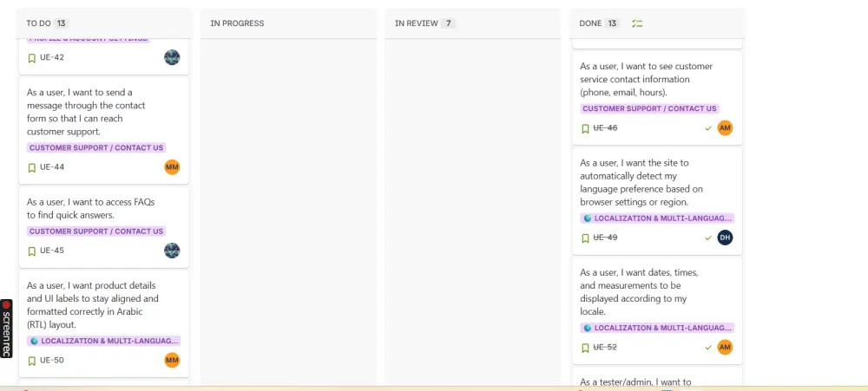
Task: Open MM assignee avatar on UE-44 card
Action: pyautogui.click(x=172, y=167)
